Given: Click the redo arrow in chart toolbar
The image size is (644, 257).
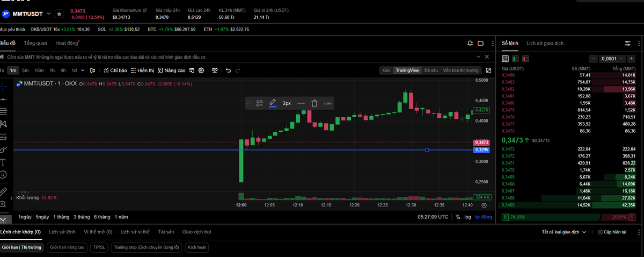Looking at the screenshot, I should tap(238, 70).
